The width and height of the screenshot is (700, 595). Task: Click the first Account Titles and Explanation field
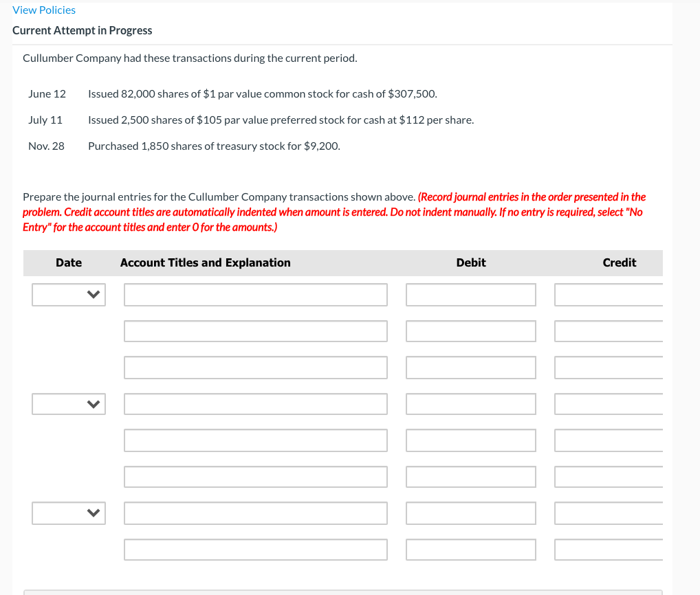point(255,294)
